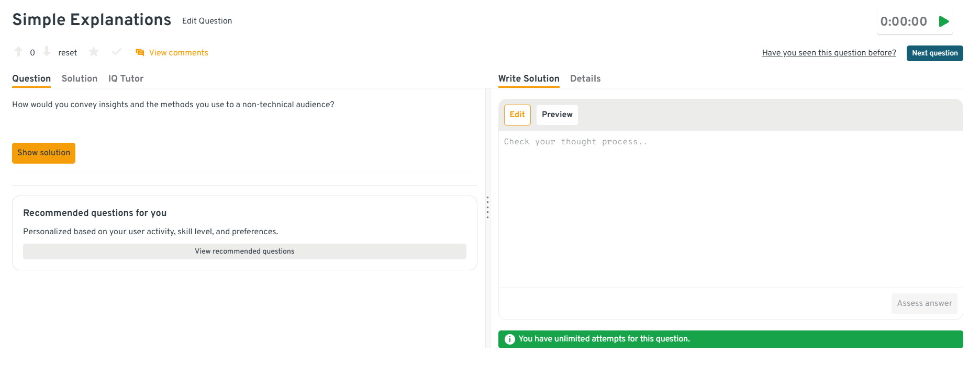The height and width of the screenshot is (366, 980).
Task: Upvote the Simple Explanations question
Action: [18, 52]
